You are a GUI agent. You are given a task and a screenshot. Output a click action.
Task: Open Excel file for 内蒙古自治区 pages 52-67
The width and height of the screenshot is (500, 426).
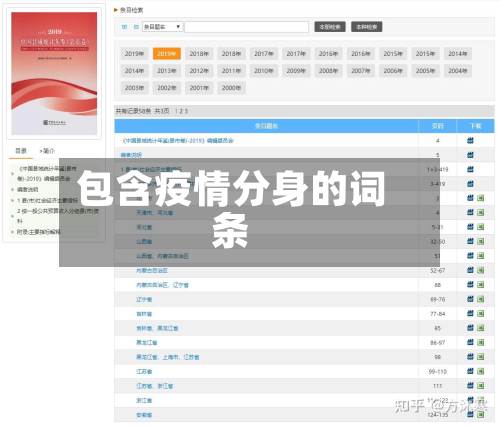tap(480, 270)
